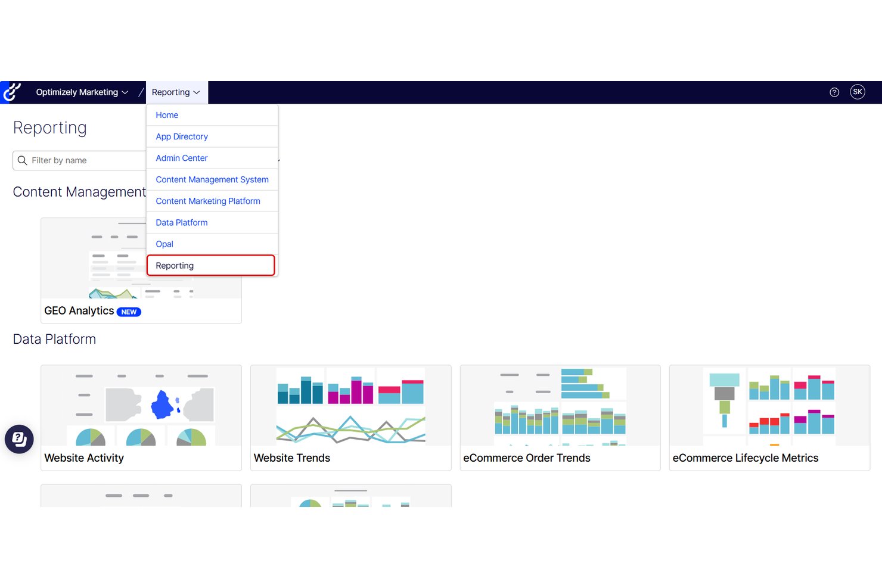
Task: Open the SK user avatar menu
Action: [x=858, y=92]
